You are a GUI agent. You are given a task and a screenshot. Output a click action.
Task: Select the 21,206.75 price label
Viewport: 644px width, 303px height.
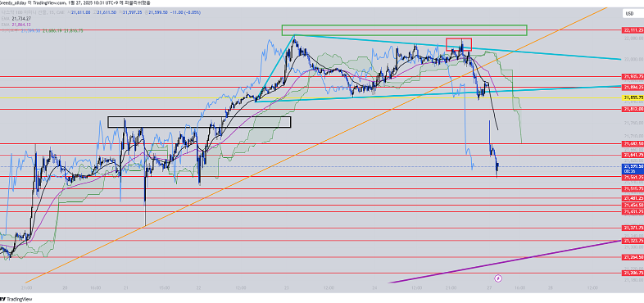pyautogui.click(x=633, y=273)
